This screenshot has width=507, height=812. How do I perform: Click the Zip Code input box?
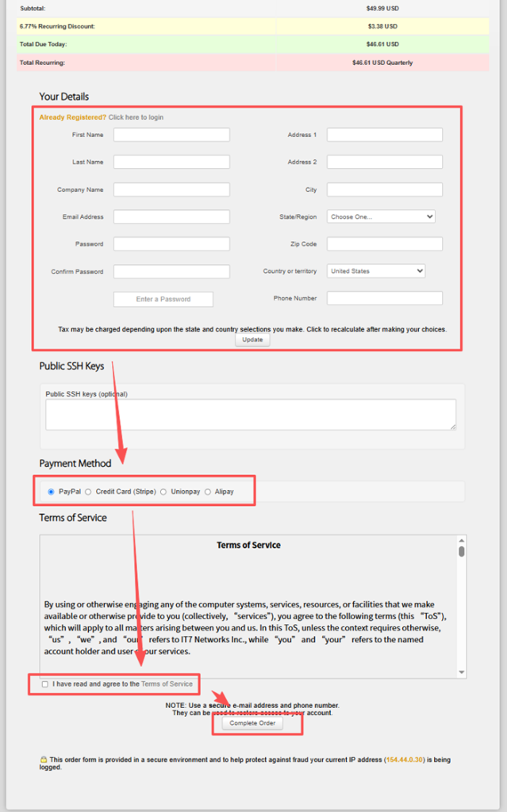[385, 243]
